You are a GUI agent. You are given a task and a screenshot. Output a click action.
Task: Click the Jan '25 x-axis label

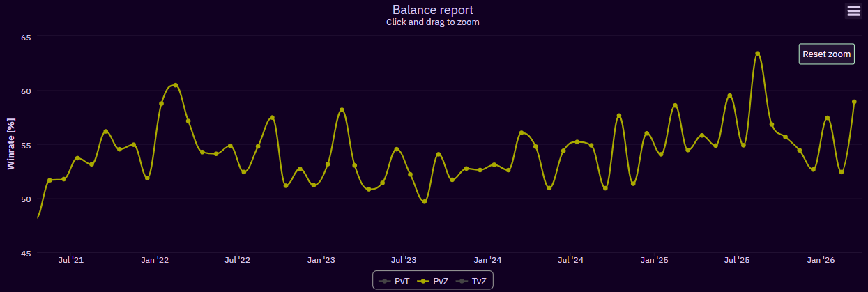click(654, 260)
